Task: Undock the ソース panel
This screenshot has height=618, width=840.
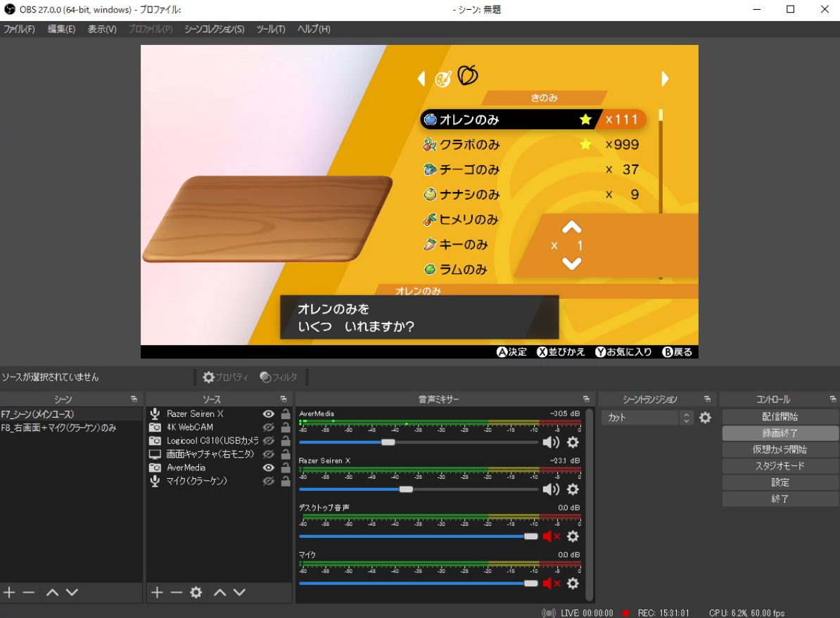Action: click(x=284, y=399)
